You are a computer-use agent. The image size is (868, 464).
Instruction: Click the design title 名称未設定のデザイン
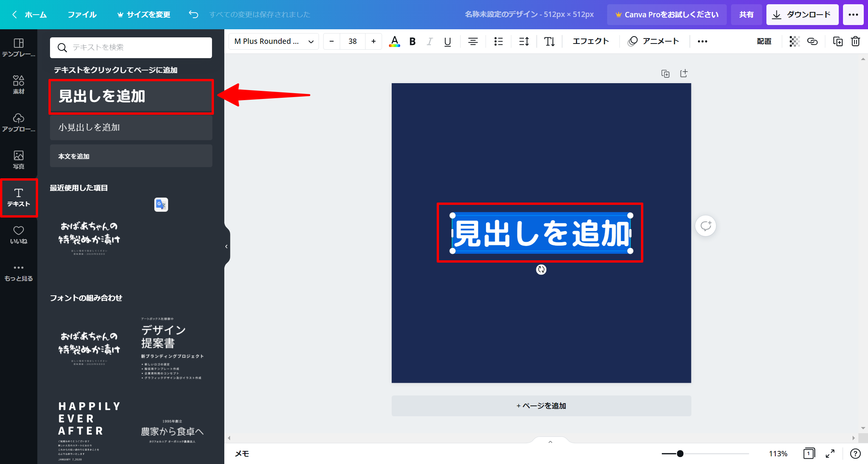click(x=529, y=15)
